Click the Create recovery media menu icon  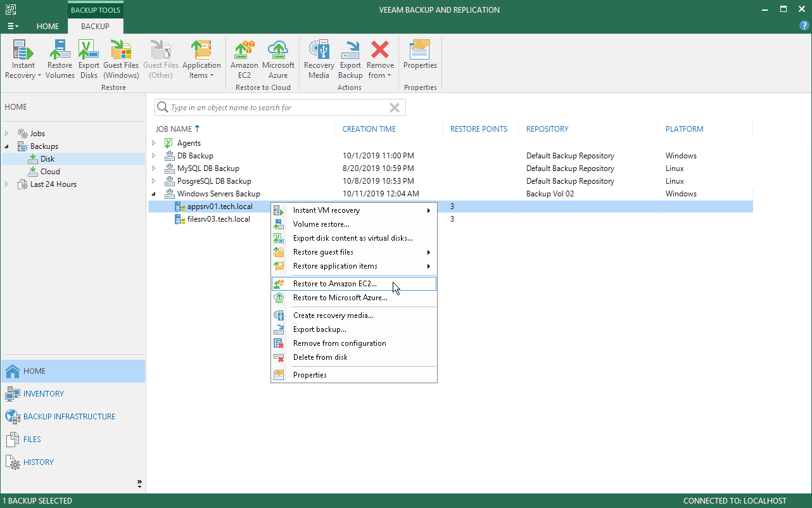pyautogui.click(x=279, y=315)
